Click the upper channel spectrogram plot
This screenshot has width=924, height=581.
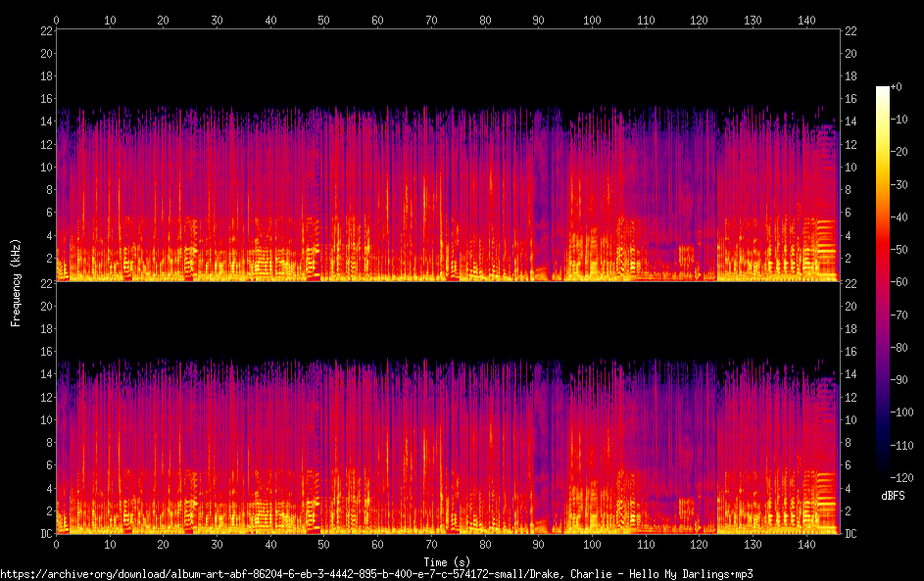(448, 156)
